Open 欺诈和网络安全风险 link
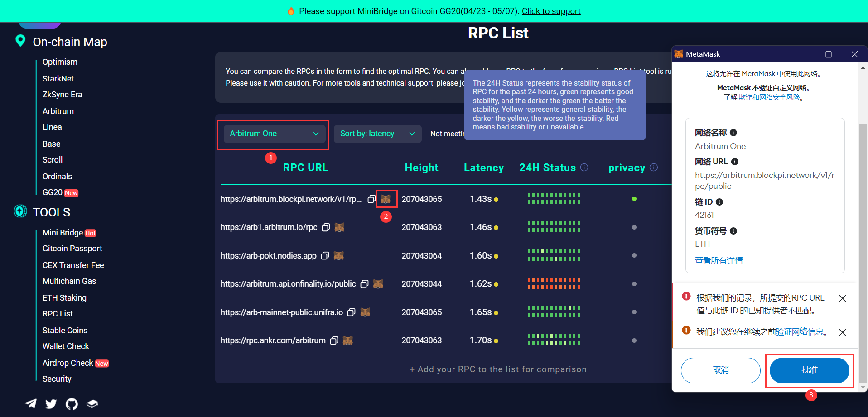The image size is (868, 417). coord(769,97)
